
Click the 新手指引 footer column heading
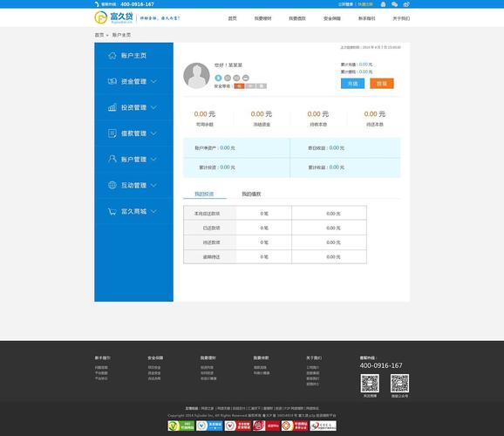pos(103,358)
